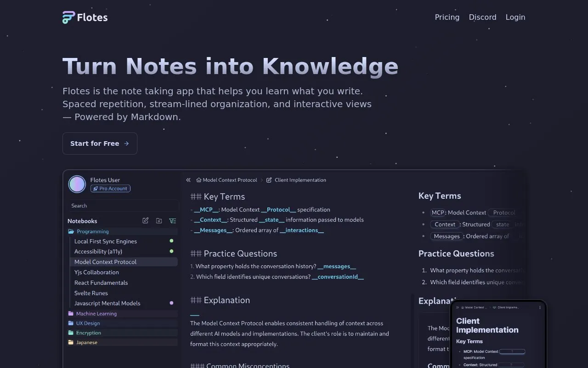The height and width of the screenshot is (368, 588).
Task: Expand the Japanese notebook folder
Action: coord(122,342)
